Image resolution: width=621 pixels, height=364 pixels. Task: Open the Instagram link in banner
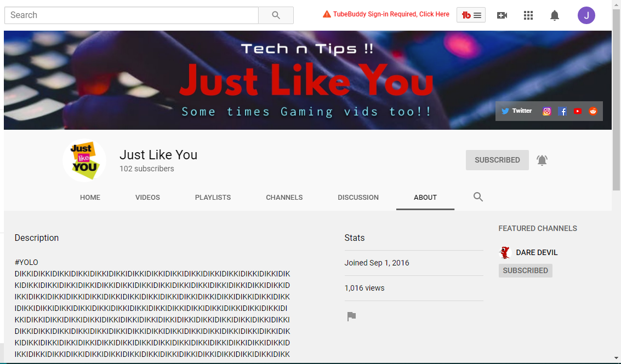[x=546, y=111]
